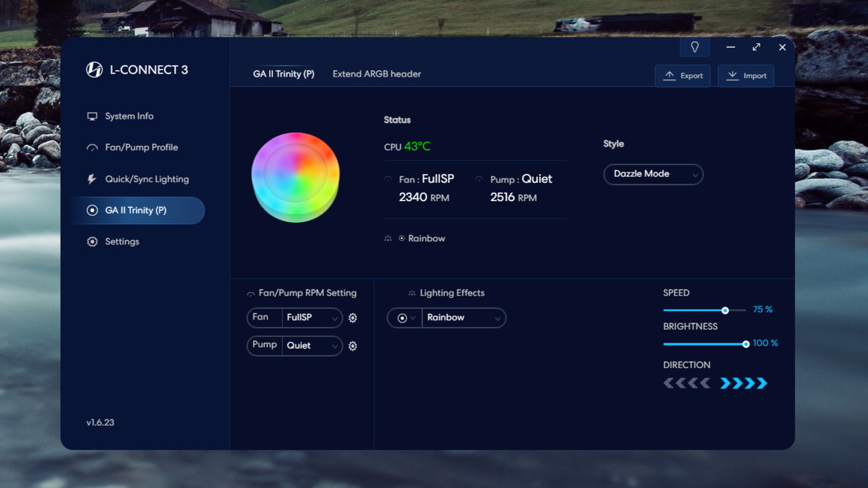Click the Import button
This screenshot has height=488, width=868.
click(x=746, y=76)
